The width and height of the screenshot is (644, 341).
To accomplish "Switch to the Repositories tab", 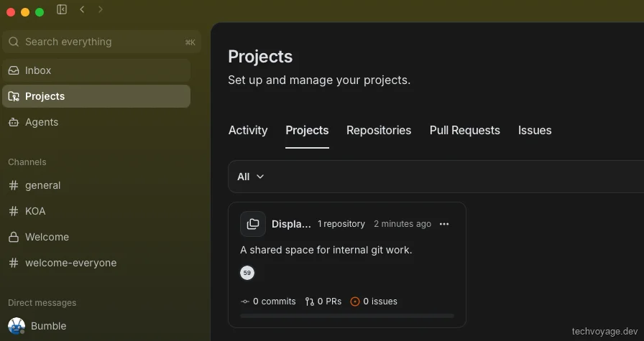I will tap(379, 131).
